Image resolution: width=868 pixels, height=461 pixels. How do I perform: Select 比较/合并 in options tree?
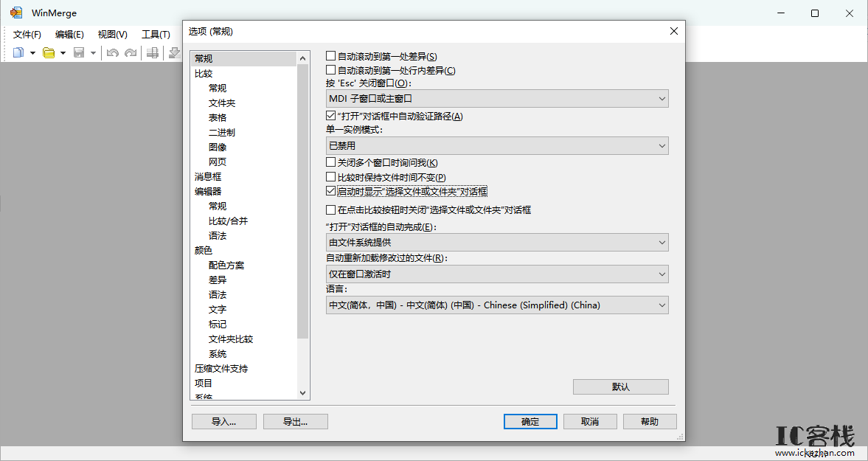(x=228, y=221)
